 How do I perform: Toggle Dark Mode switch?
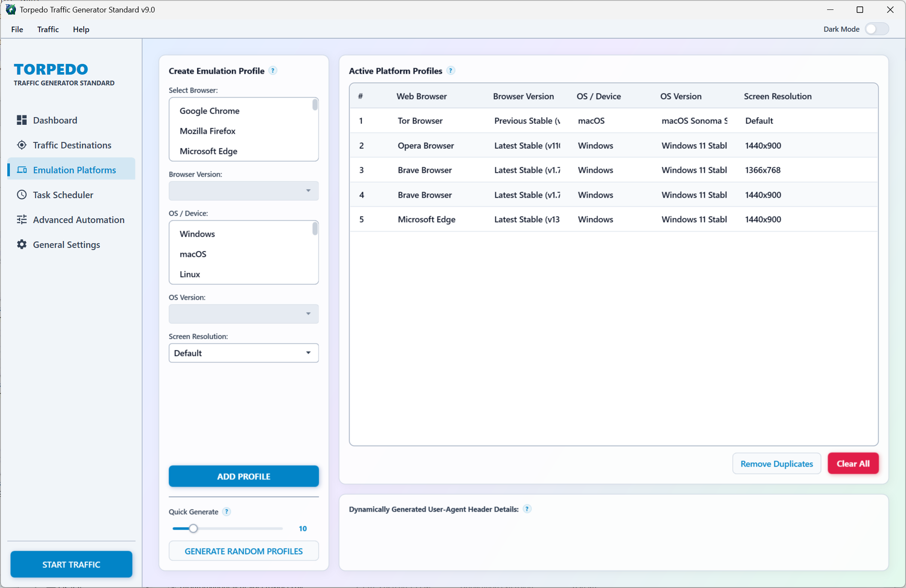[877, 29]
